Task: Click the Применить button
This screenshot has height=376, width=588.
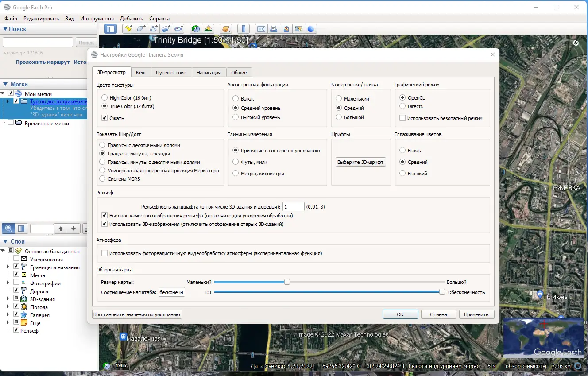Action: (476, 314)
